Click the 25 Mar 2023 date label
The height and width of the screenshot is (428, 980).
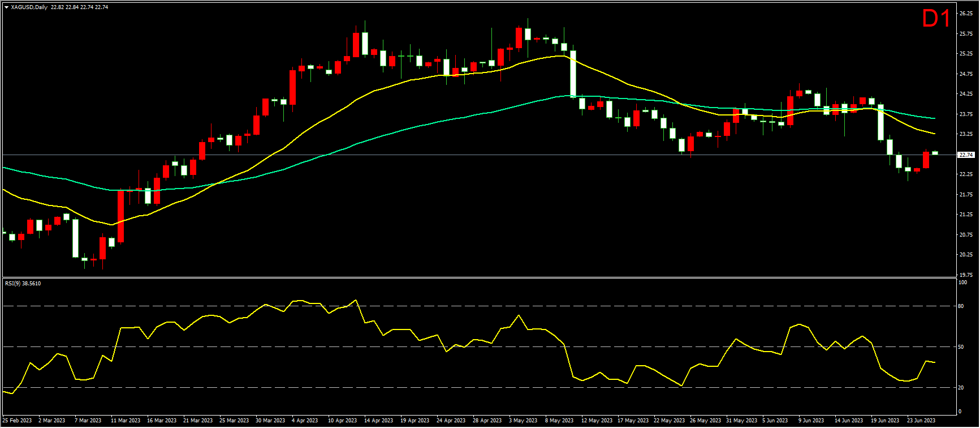[234, 421]
